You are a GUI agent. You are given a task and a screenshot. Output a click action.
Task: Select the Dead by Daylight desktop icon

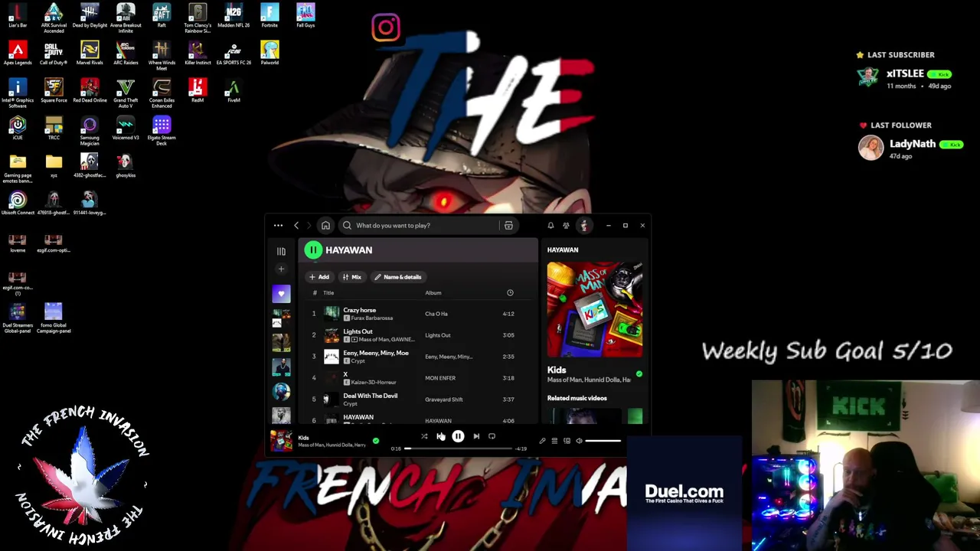tap(90, 16)
